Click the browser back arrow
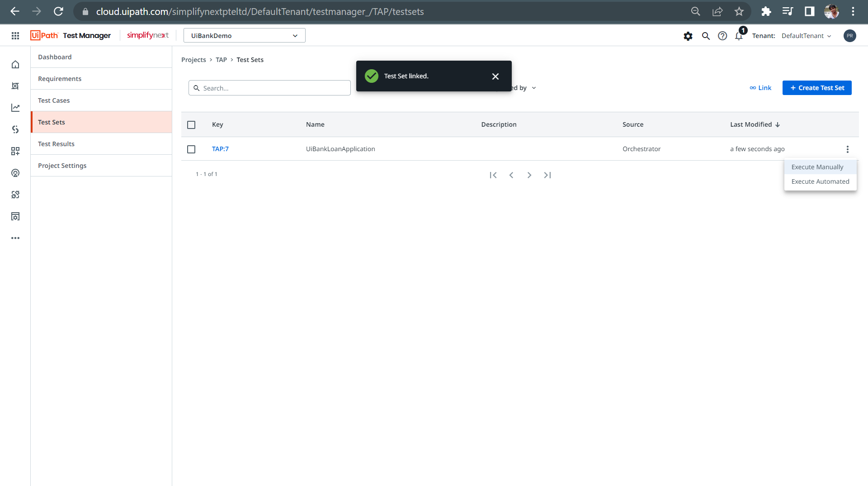Viewport: 868px width, 486px height. point(15,11)
